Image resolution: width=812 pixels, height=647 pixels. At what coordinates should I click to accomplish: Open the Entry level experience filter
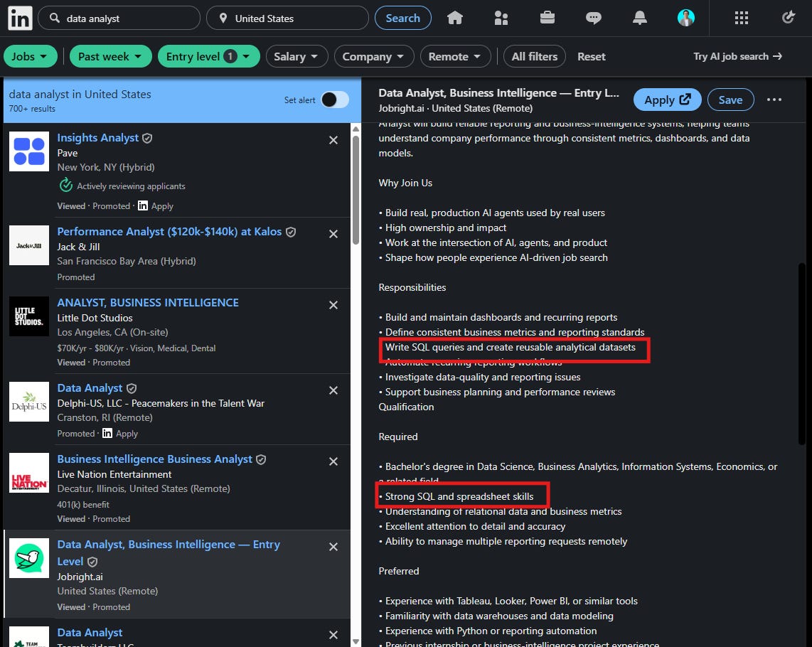pos(209,56)
